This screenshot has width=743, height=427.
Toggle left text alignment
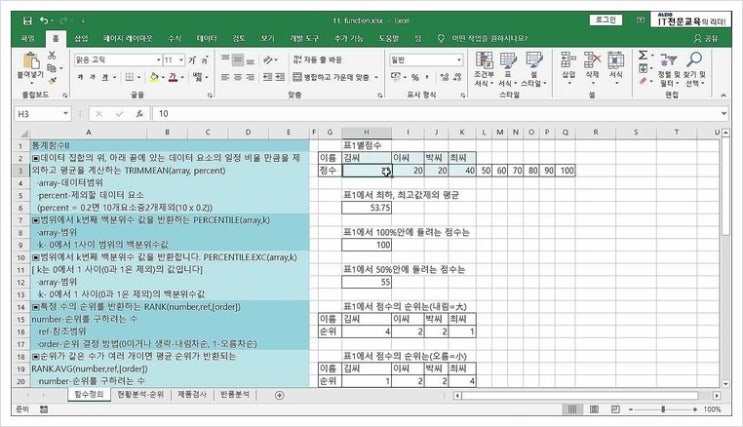[226, 77]
